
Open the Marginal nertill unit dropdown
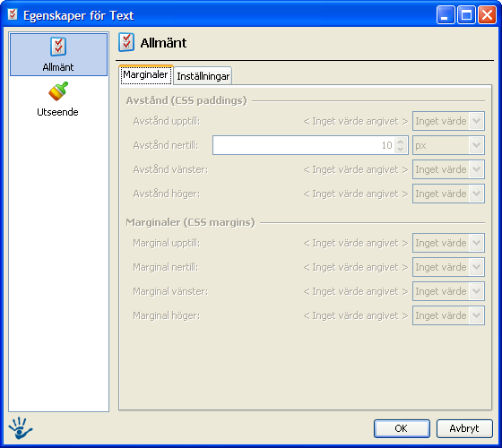click(448, 267)
